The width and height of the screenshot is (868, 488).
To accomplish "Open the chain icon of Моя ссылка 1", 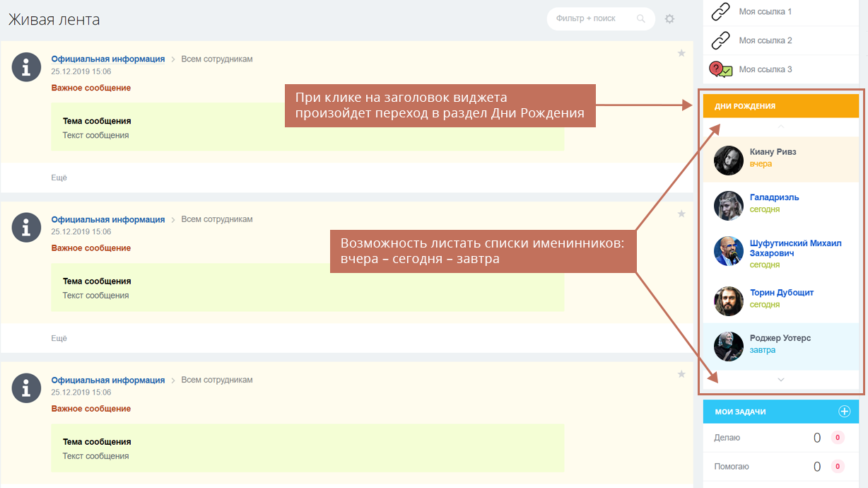I will (x=720, y=12).
